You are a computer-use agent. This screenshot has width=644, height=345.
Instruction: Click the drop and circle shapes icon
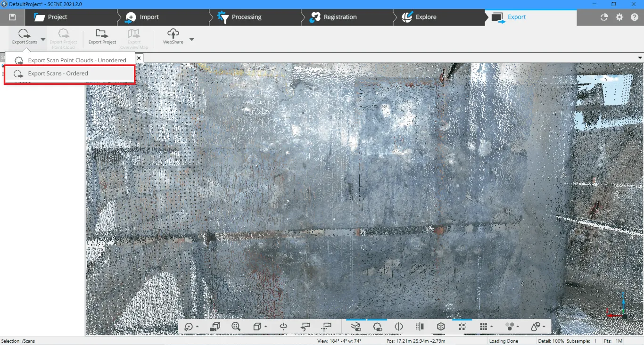pos(536,327)
